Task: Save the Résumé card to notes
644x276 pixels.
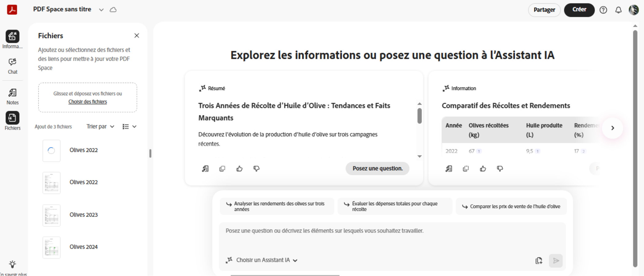Action: click(x=205, y=168)
